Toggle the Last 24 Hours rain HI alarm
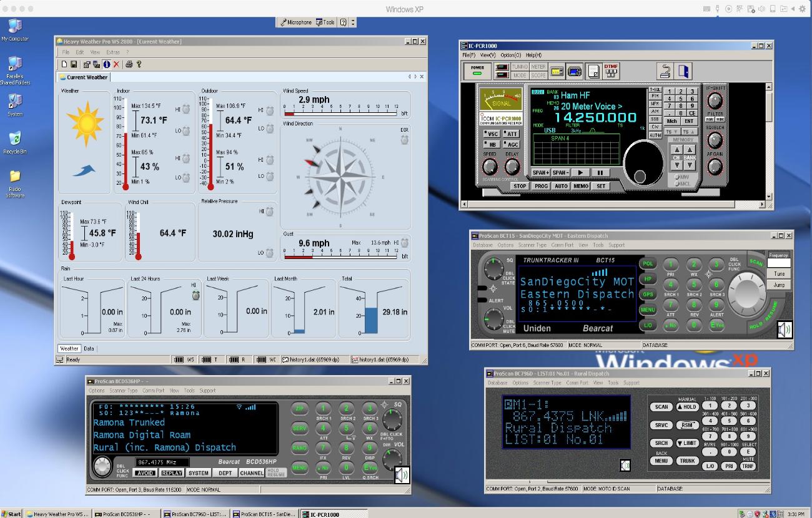Viewport: 812px width, 518px height. pyautogui.click(x=196, y=295)
